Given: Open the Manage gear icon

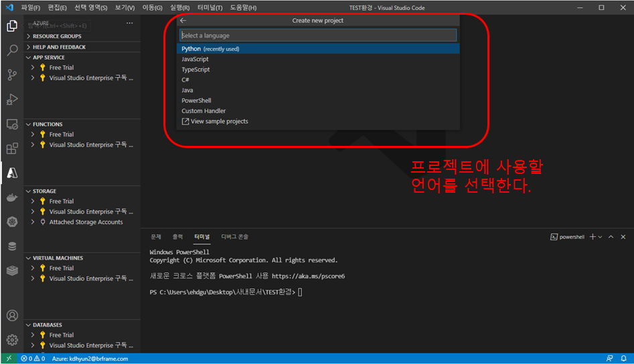Looking at the screenshot, I should click(x=12, y=340).
